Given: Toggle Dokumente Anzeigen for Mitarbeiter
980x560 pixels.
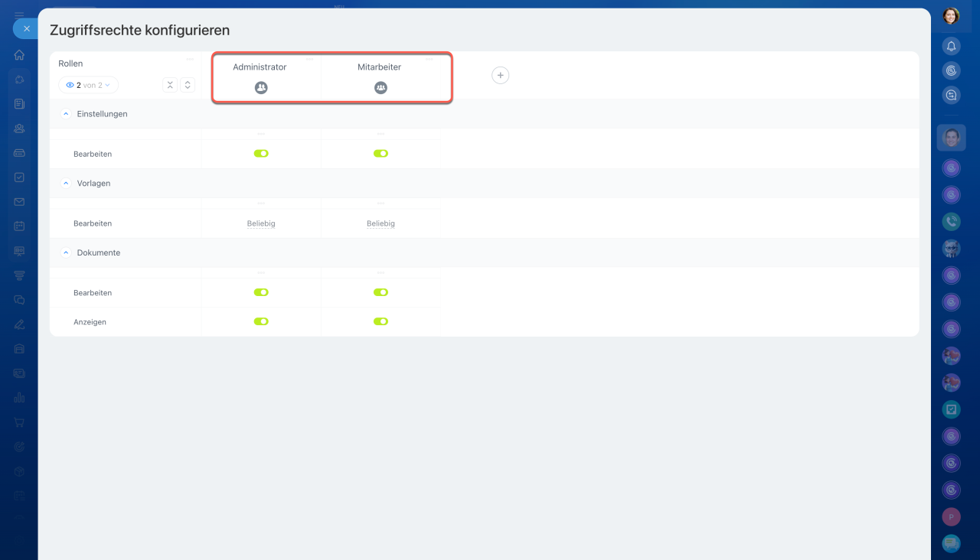Looking at the screenshot, I should coord(381,321).
